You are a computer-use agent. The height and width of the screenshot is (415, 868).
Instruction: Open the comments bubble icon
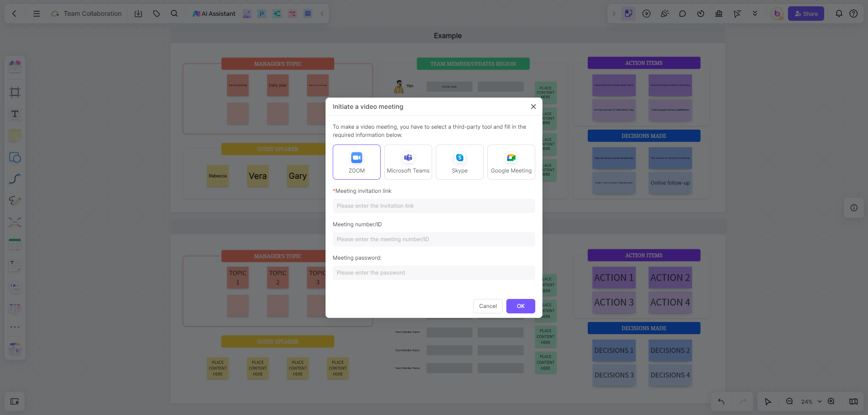pos(683,14)
